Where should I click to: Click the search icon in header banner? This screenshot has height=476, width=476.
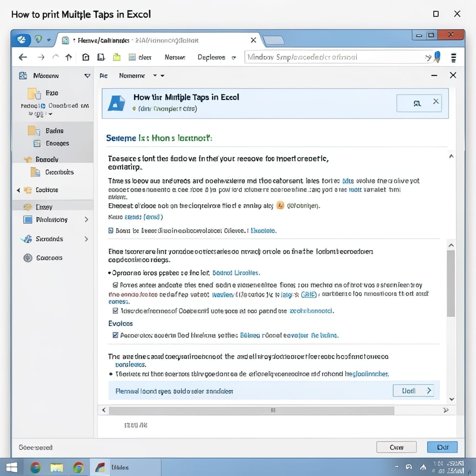417,104
